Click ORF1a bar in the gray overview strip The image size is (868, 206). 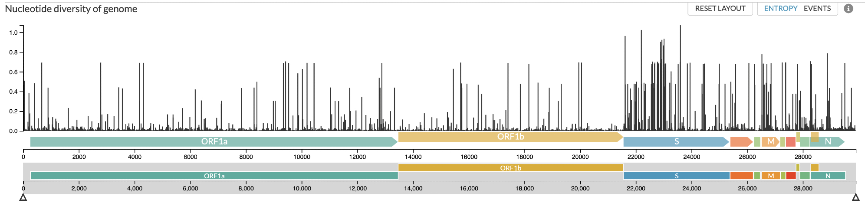(x=214, y=176)
